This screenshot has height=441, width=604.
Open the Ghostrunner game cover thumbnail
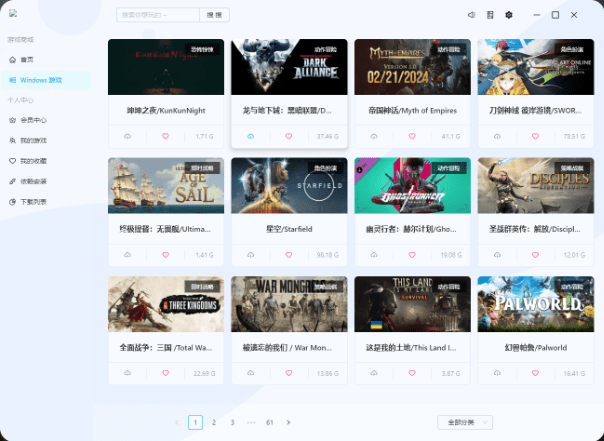412,185
